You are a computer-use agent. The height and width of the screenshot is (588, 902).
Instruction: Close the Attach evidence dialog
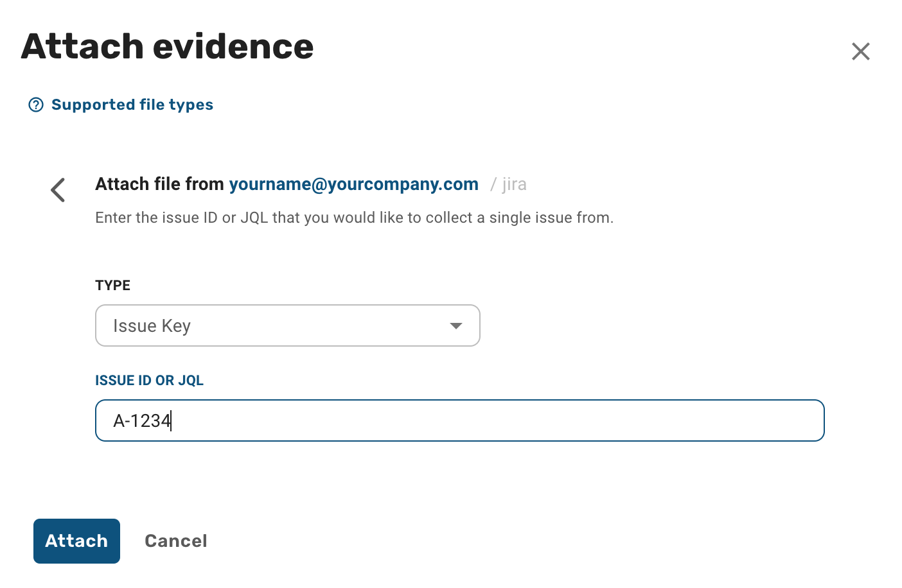860,51
